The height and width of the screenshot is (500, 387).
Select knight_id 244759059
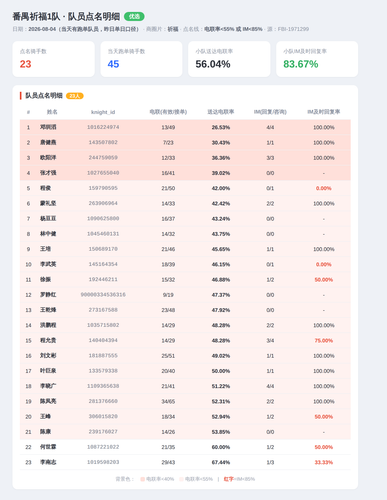(103, 158)
